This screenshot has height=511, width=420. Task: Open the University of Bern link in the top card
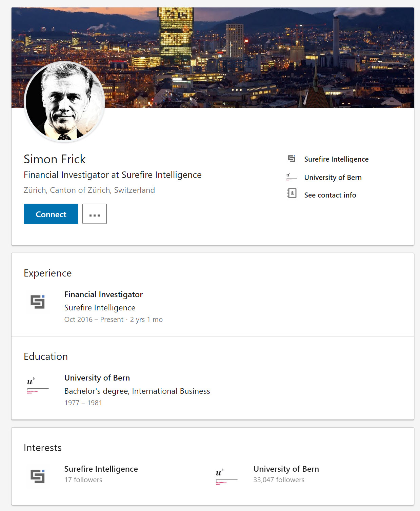(x=333, y=178)
